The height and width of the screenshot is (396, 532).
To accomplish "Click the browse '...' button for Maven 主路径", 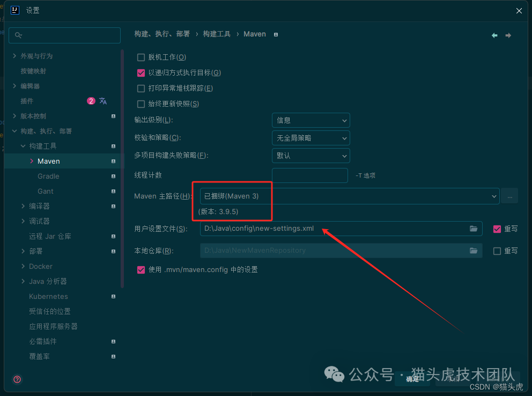I will [509, 196].
